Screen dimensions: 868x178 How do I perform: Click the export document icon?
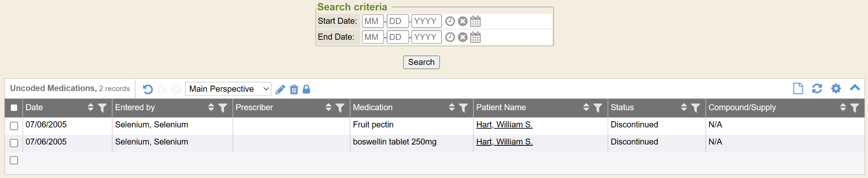click(x=798, y=89)
